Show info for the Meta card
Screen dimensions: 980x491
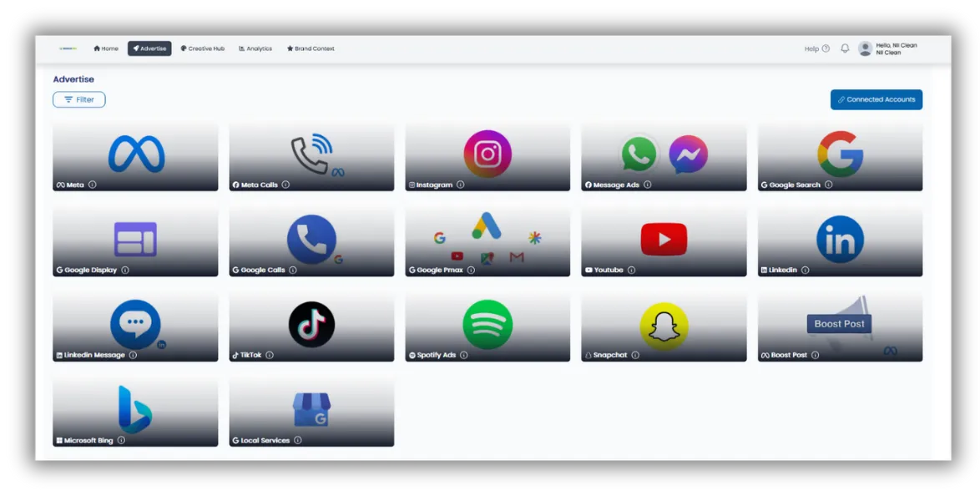pyautogui.click(x=93, y=185)
